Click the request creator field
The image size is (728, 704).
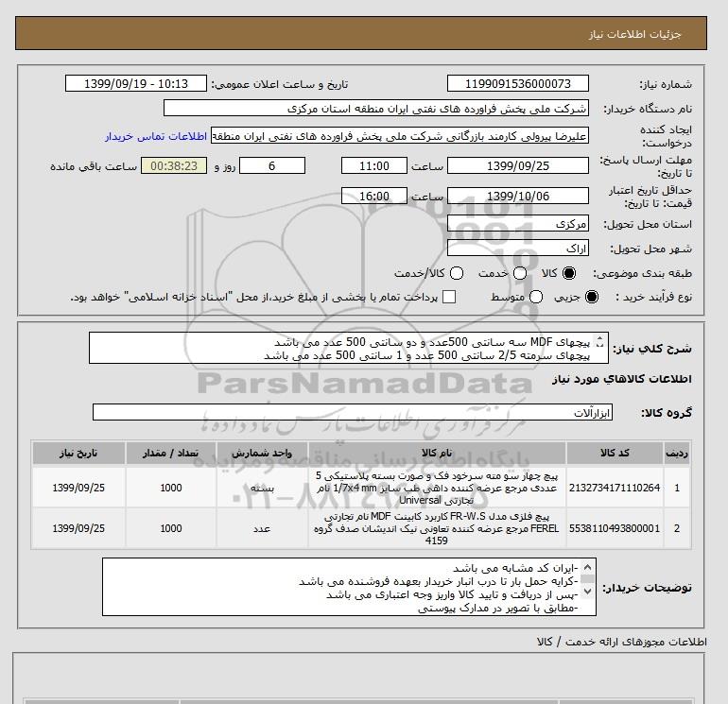tap(400, 136)
